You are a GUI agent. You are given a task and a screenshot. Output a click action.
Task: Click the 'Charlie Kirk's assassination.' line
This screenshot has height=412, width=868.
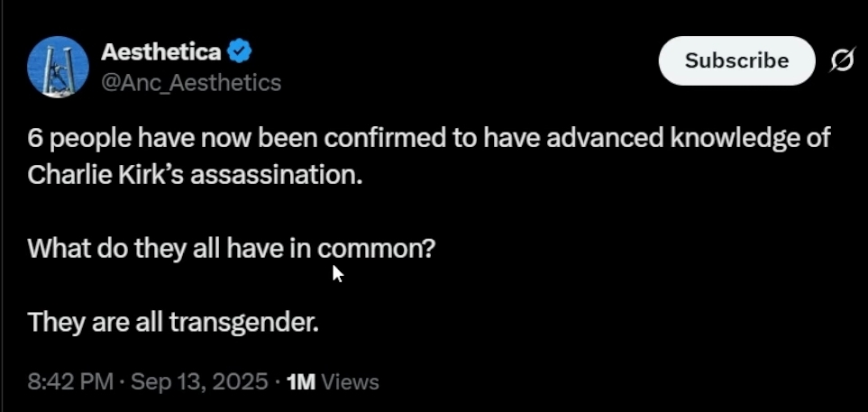[x=195, y=176]
